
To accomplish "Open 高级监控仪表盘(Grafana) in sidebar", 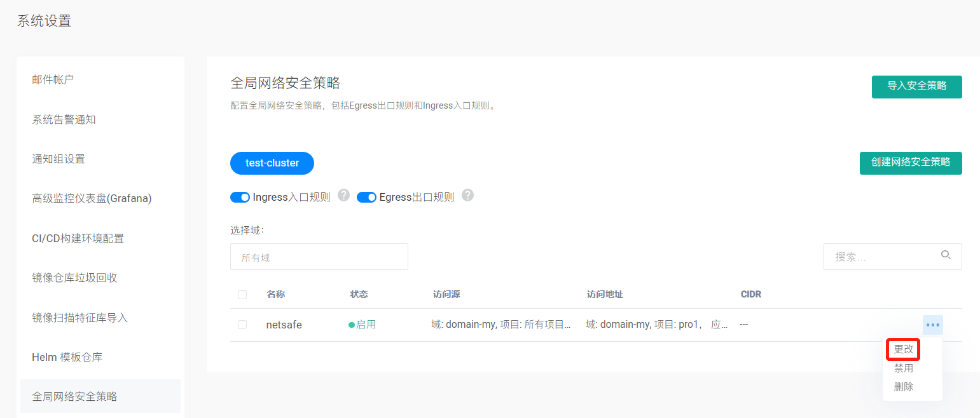I will 92,199.
